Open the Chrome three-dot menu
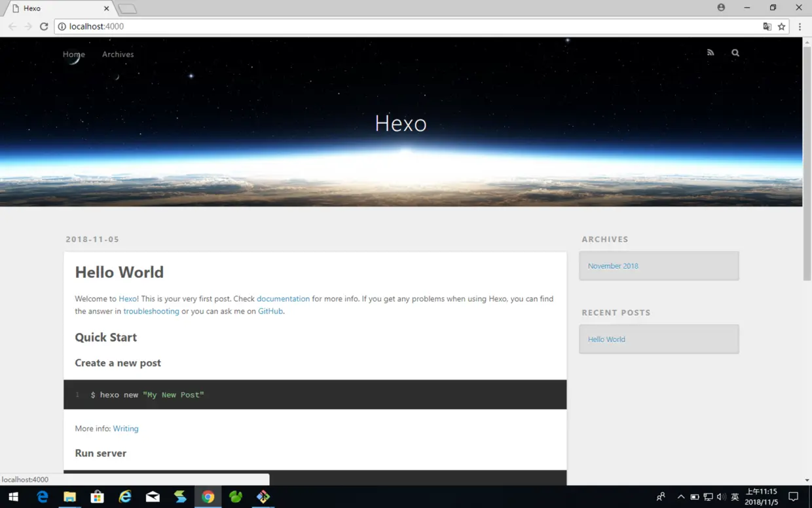The width and height of the screenshot is (812, 508). pyautogui.click(x=800, y=26)
